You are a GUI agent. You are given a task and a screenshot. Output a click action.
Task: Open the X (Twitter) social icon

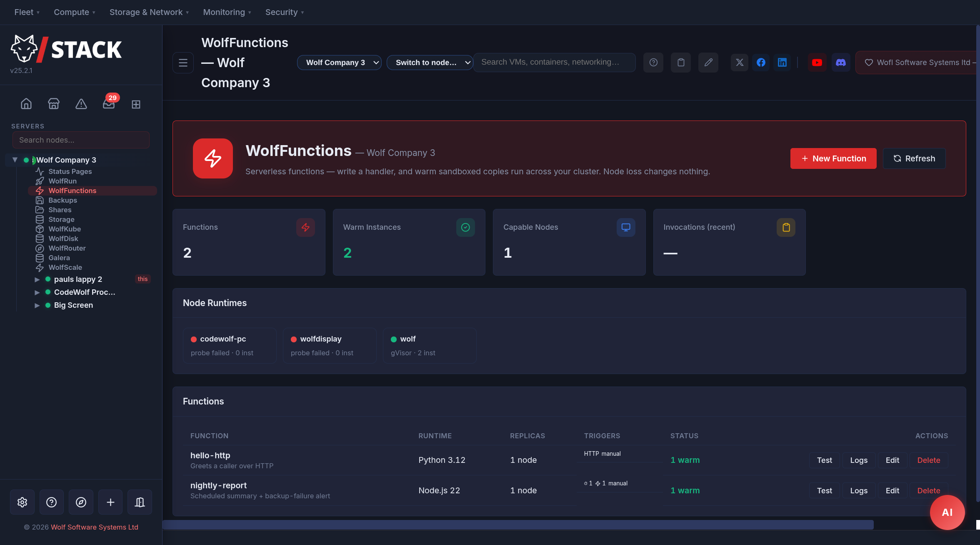[740, 63]
